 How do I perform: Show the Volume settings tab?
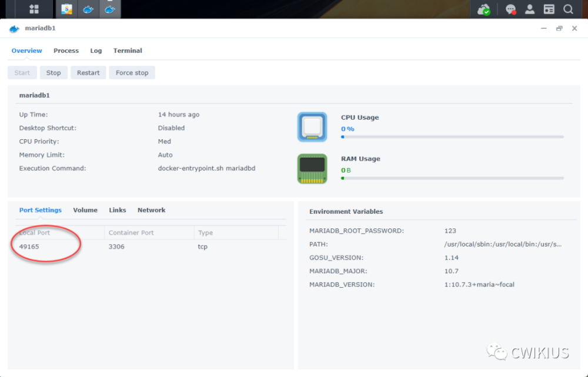pyautogui.click(x=85, y=210)
